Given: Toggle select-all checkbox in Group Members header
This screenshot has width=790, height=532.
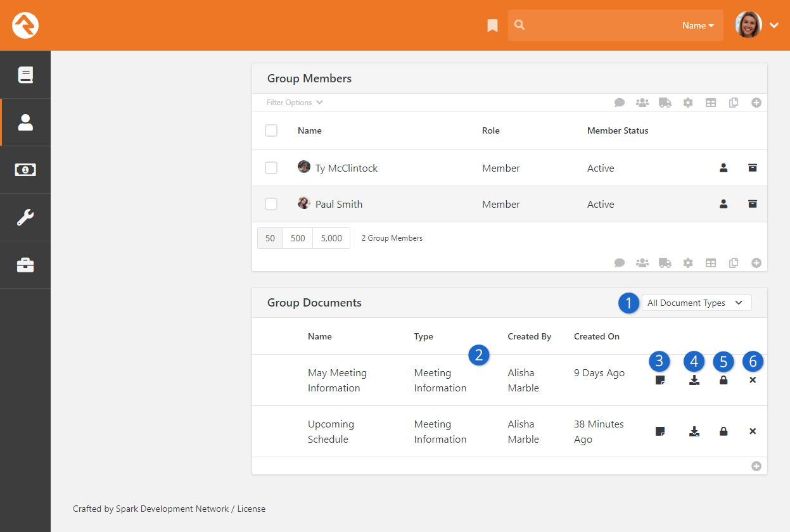Looking at the screenshot, I should (271, 130).
